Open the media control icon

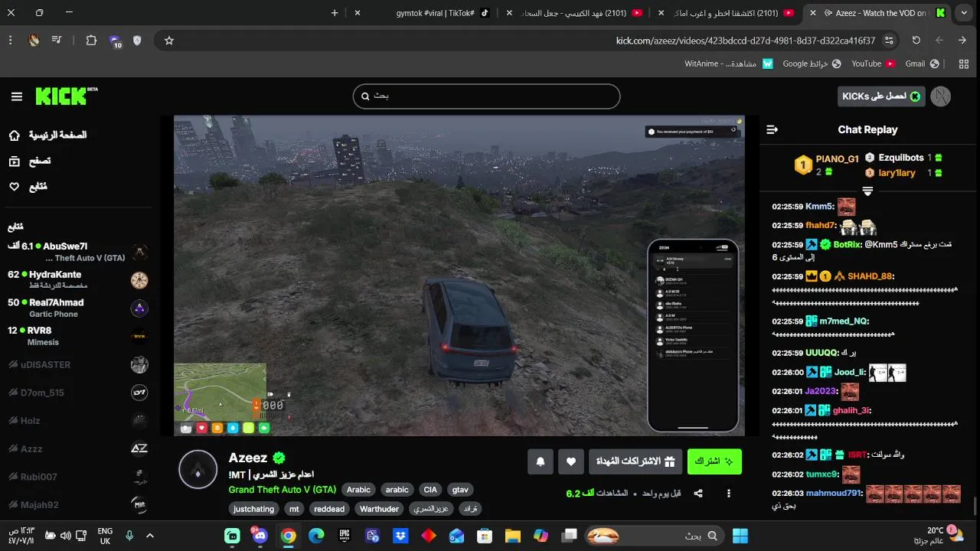coord(57,41)
